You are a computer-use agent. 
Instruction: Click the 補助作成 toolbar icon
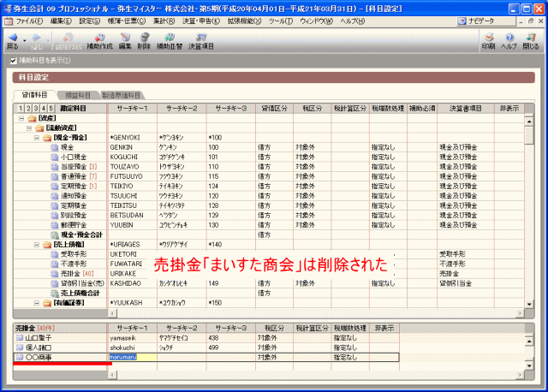[x=99, y=40]
